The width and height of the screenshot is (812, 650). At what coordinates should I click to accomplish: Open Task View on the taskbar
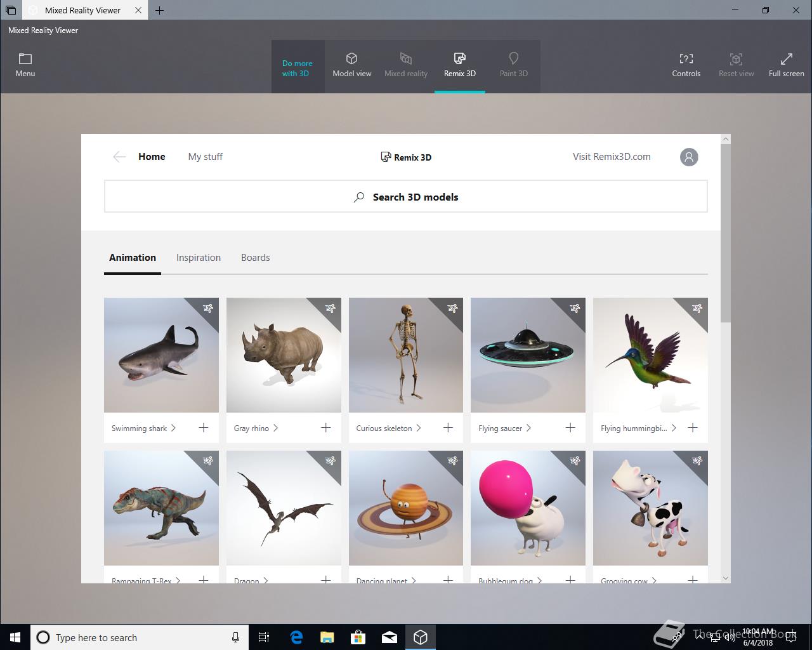(x=264, y=637)
